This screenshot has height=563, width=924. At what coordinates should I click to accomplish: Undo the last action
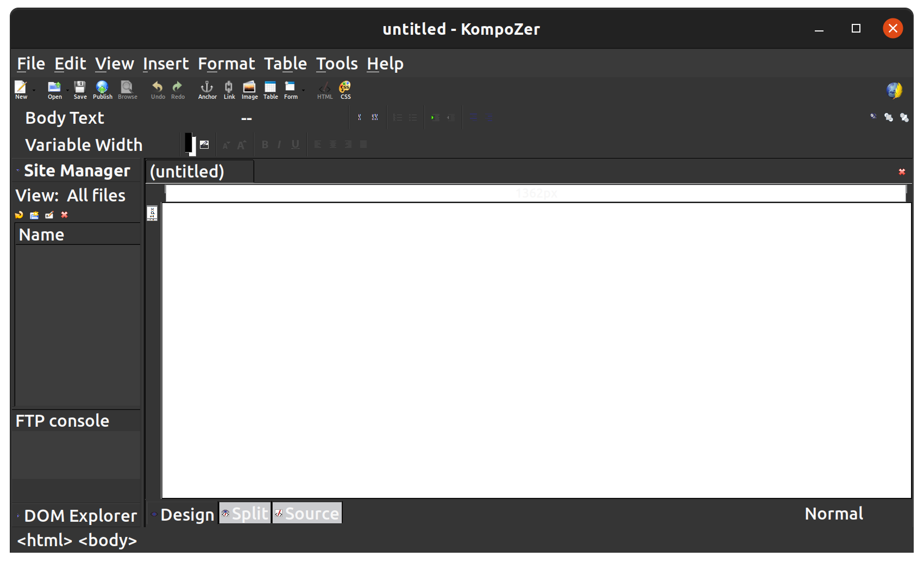(158, 90)
